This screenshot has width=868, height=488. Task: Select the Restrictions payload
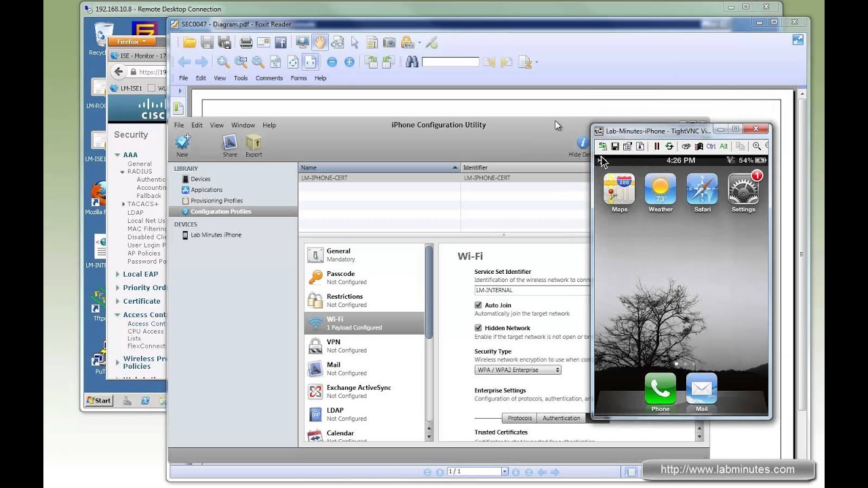pyautogui.click(x=365, y=300)
